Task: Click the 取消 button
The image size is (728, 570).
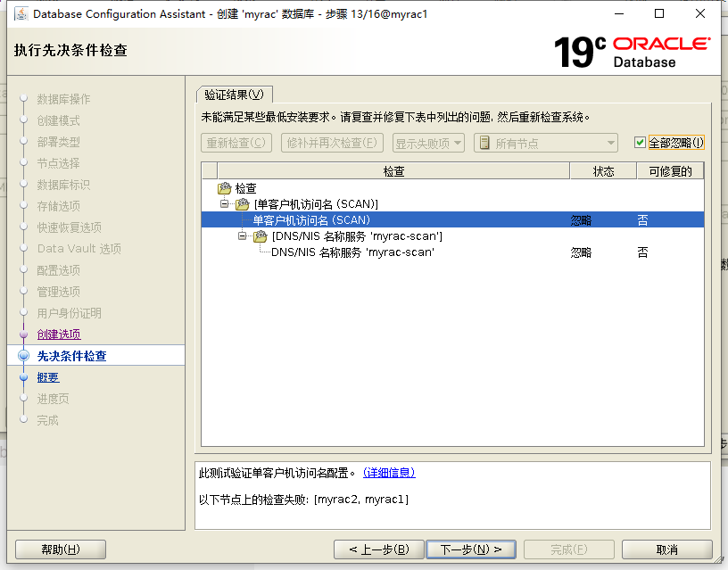Action: 667,549
